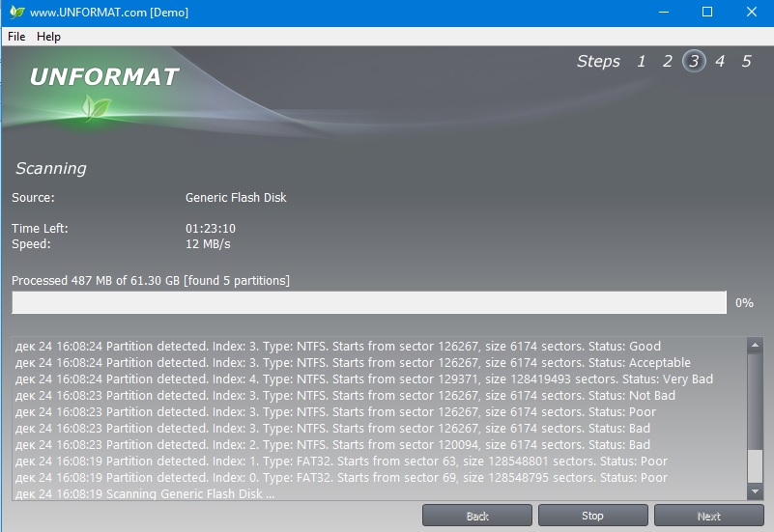Click 'Generic Flash Disk' source value
Image resolution: width=774 pixels, height=532 pixels.
click(x=236, y=197)
